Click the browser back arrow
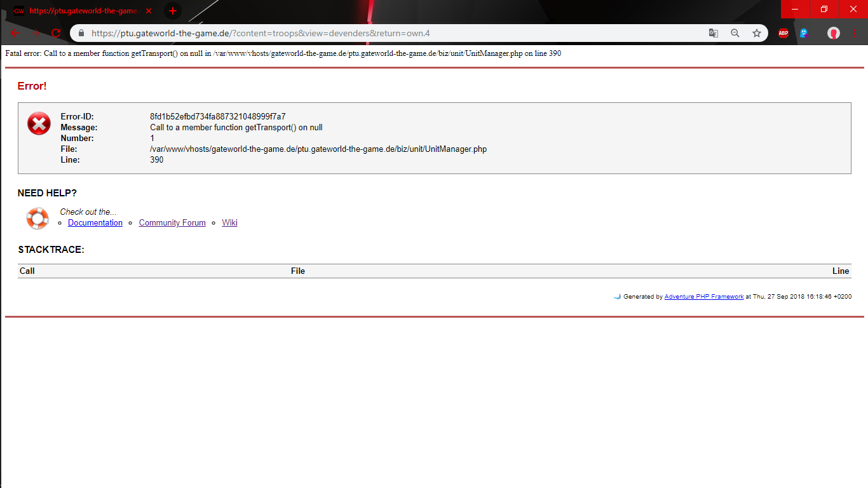This screenshot has width=868, height=488. [x=15, y=33]
